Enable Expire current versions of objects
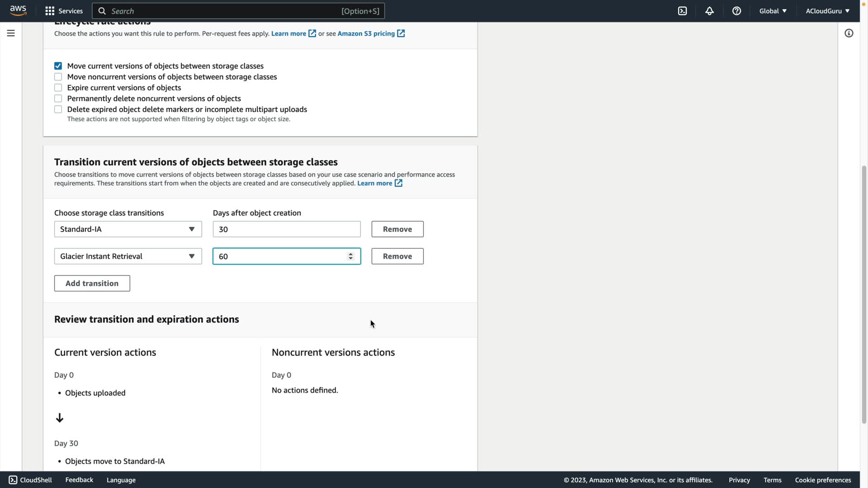868x488 pixels. [58, 88]
